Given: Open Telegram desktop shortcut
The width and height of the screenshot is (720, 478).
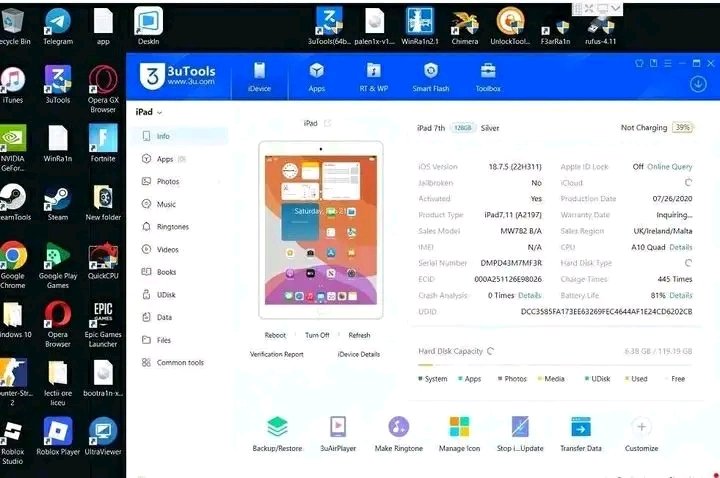Looking at the screenshot, I should 58,27.
